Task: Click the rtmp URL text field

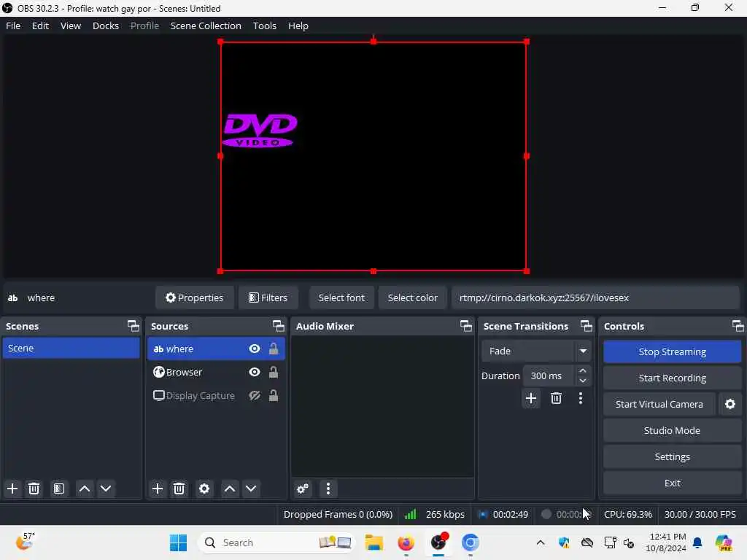Action: 595,297
